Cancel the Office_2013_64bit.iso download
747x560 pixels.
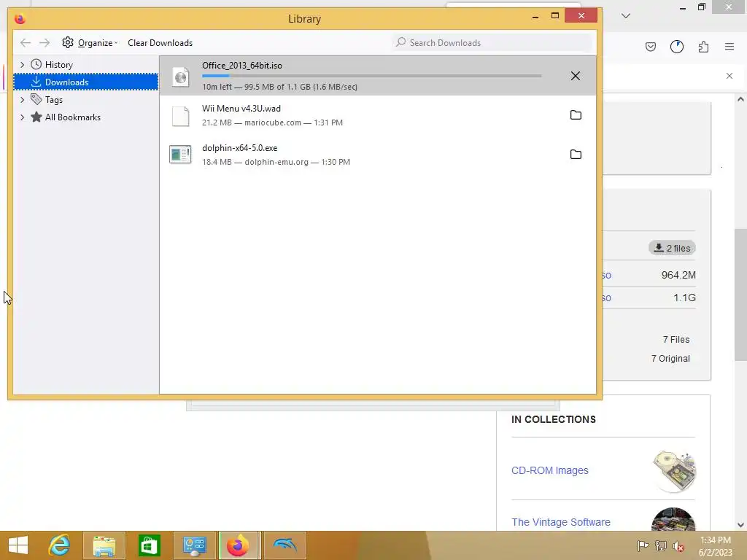pyautogui.click(x=575, y=76)
